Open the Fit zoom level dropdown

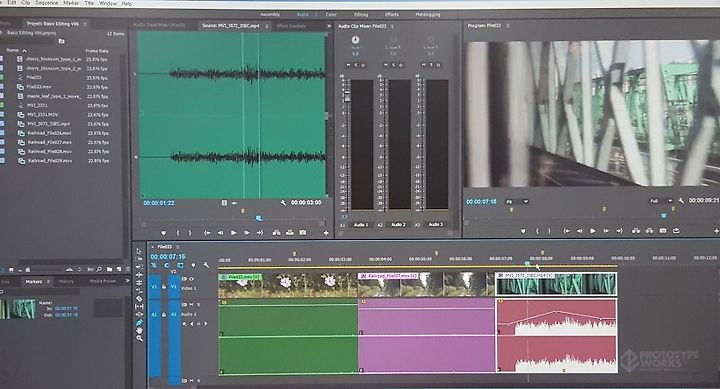pos(517,202)
